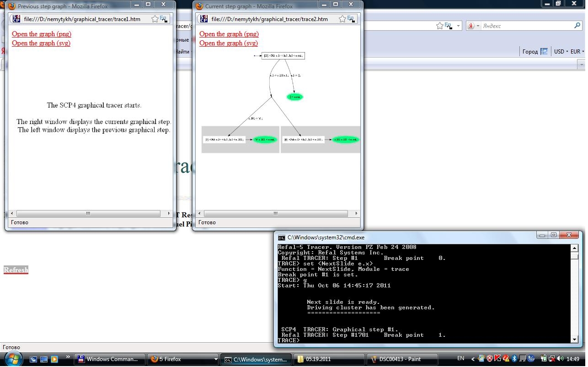Bookmark trace1.htm with the star icon
The image size is (588, 367).
click(x=155, y=19)
